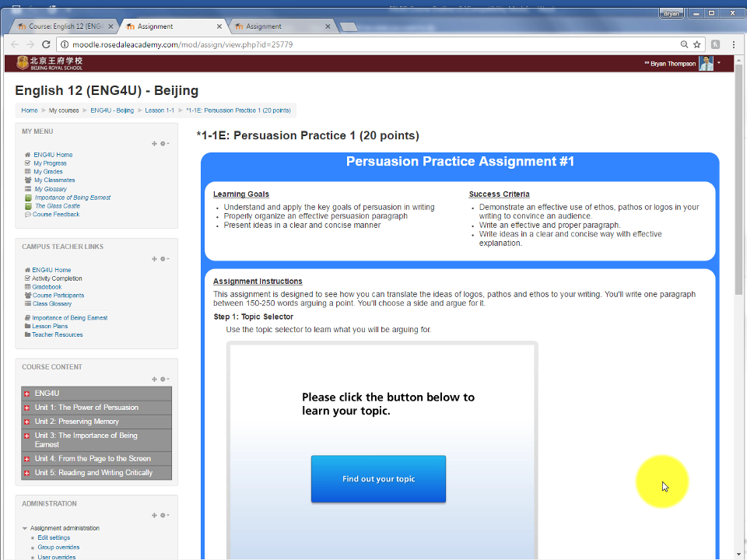Open ENG4U Home in My Menu
The height and width of the screenshot is (560, 747).
click(x=53, y=155)
